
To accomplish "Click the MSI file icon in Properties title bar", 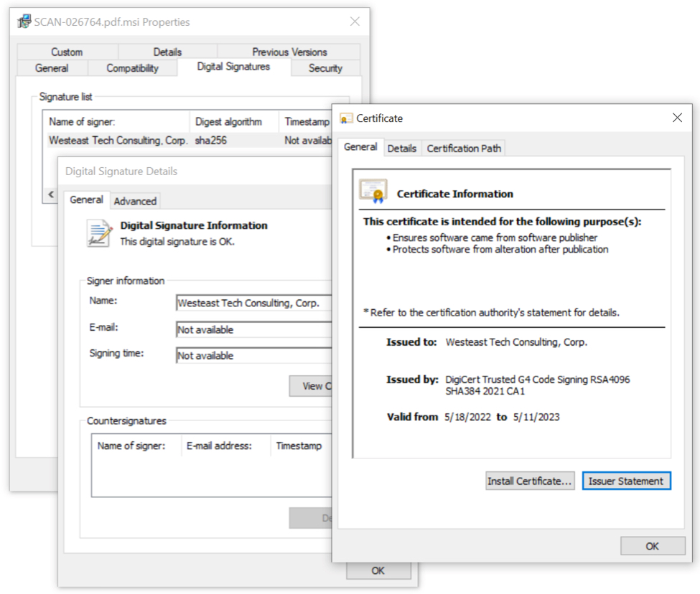I will tap(24, 22).
